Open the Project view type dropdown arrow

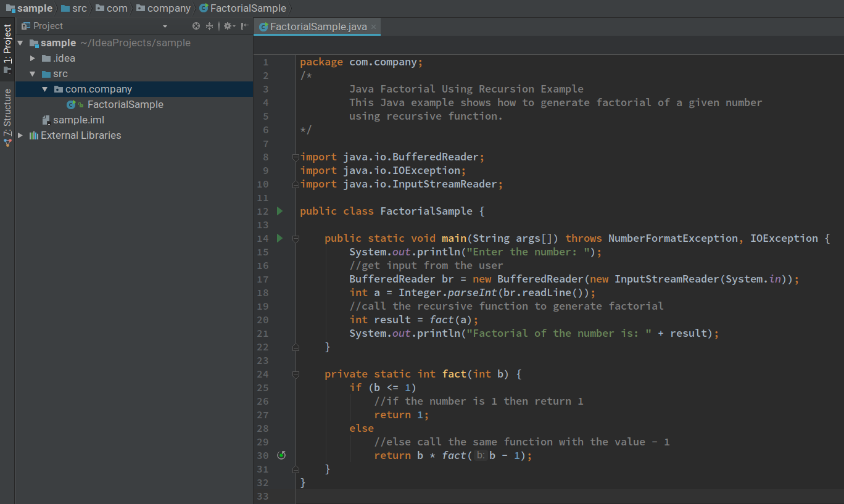coord(165,27)
